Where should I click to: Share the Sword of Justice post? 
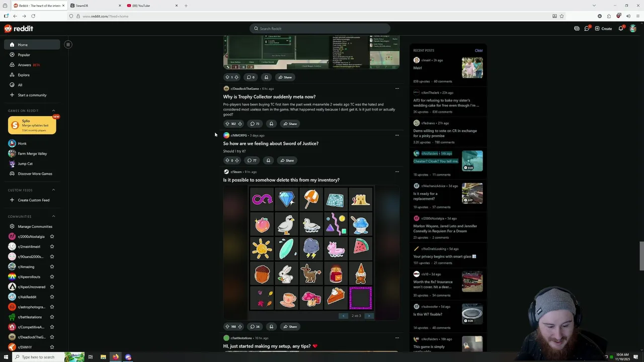pyautogui.click(x=287, y=160)
